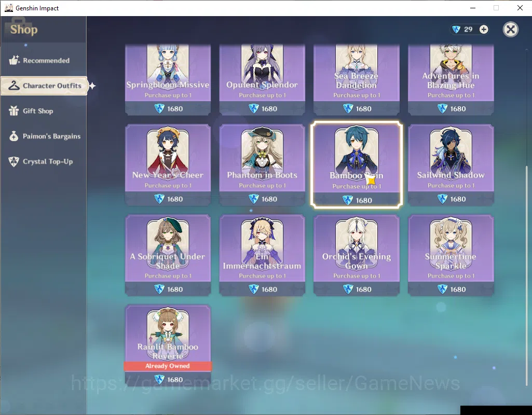Click 1680 price under Phantom in Boots
The height and width of the screenshot is (415, 532).
[269, 199]
